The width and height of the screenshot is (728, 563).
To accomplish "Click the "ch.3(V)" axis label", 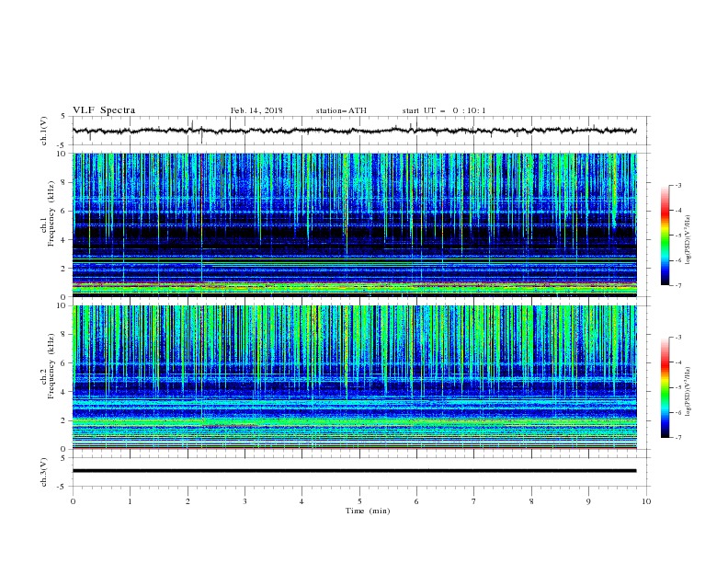I will 44,472.
